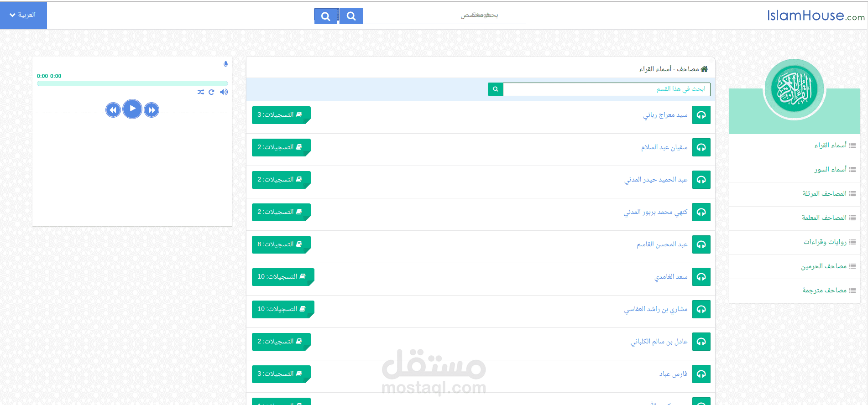Click recordings badge for عبد الحميد حيدر المدني
The height and width of the screenshot is (405, 868).
pyautogui.click(x=281, y=180)
